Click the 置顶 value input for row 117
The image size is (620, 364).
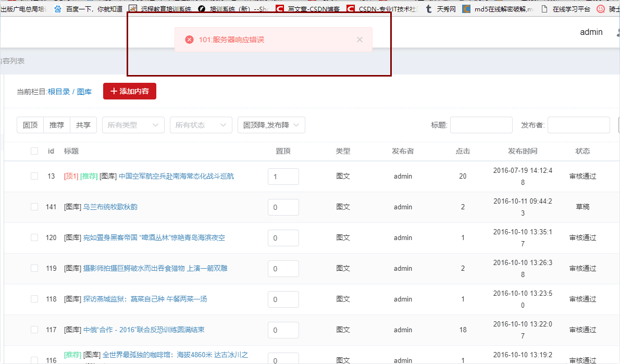pyautogui.click(x=283, y=330)
